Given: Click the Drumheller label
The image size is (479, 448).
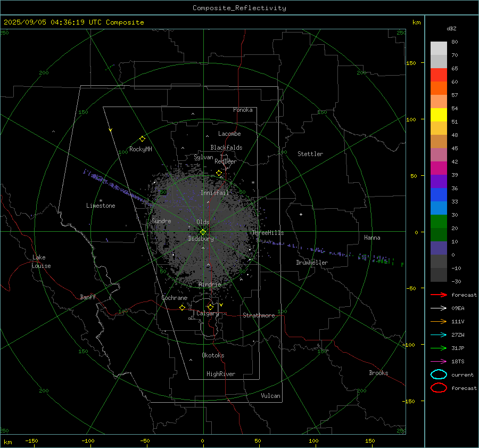Looking at the screenshot, I should pos(312,263).
